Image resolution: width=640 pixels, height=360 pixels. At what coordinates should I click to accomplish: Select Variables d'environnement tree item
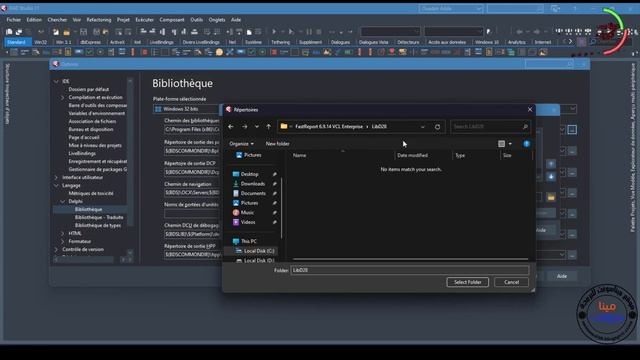click(x=97, y=113)
